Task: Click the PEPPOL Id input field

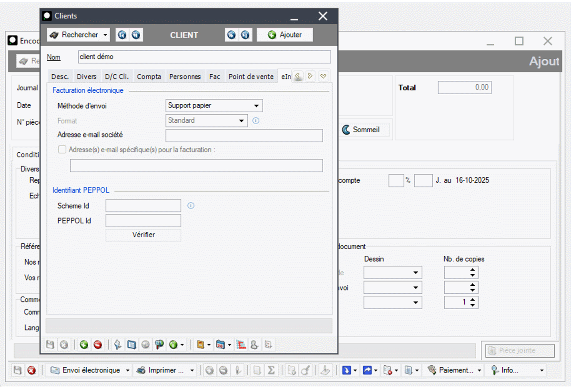Action: pyautogui.click(x=143, y=221)
